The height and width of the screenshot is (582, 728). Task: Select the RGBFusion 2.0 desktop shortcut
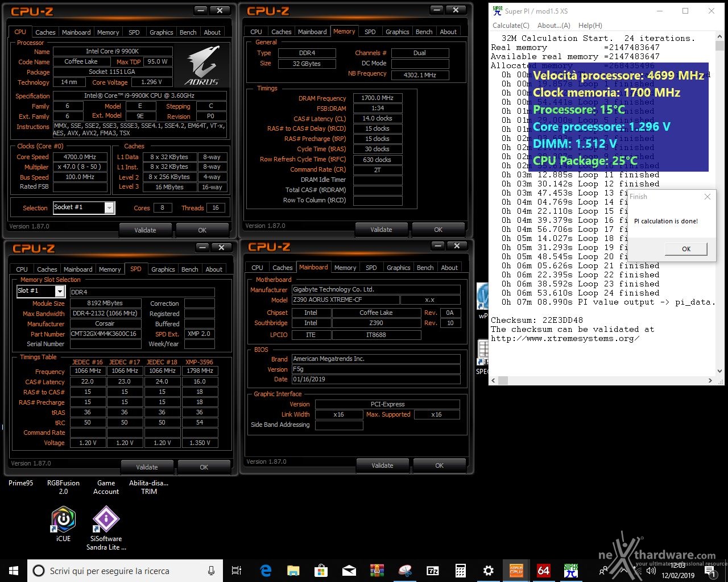pyautogui.click(x=63, y=487)
